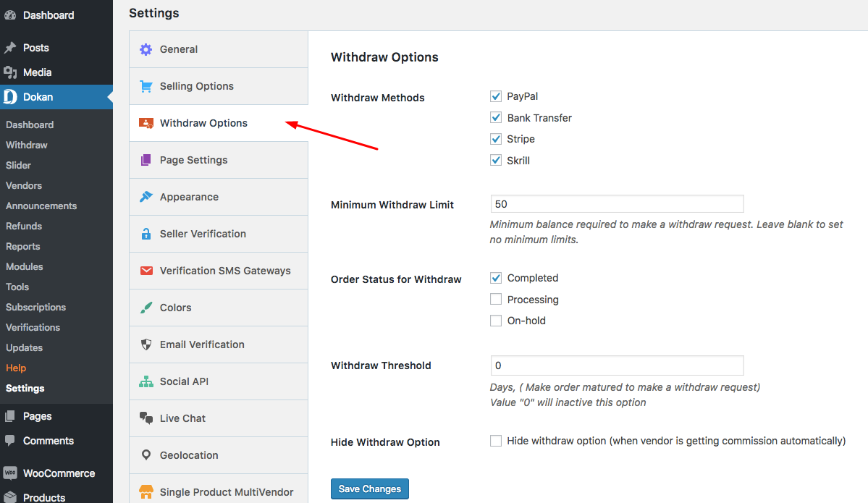Open Dokan Announcements submenu link

pyautogui.click(x=41, y=206)
